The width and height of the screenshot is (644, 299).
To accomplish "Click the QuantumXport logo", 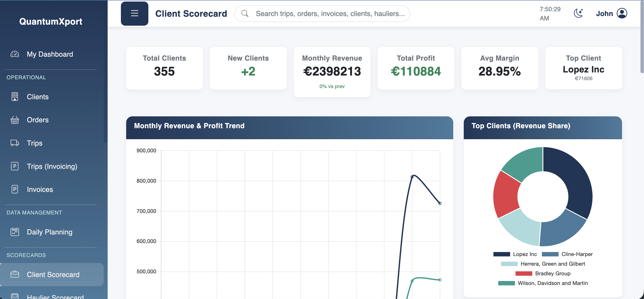I will point(51,22).
